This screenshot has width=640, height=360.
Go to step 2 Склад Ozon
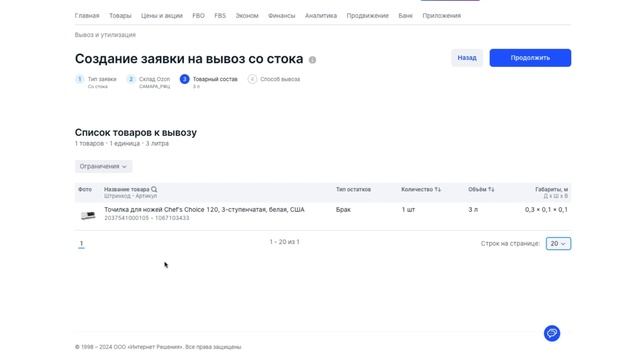coord(149,81)
